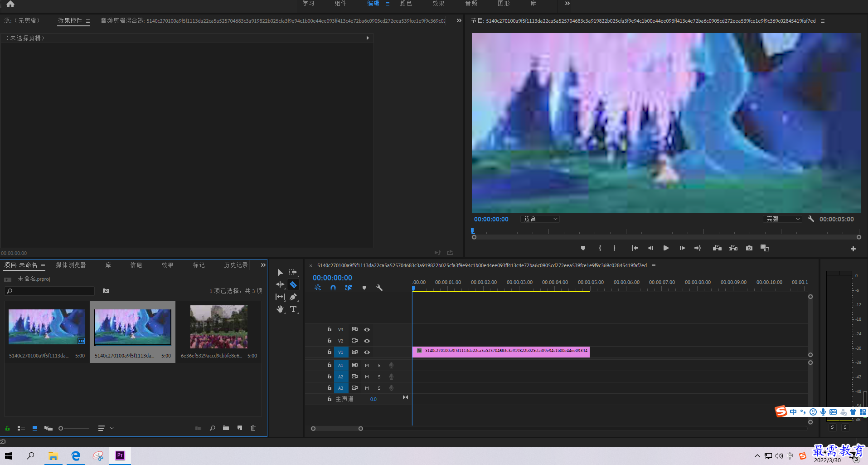Click the Lift button

(x=717, y=248)
